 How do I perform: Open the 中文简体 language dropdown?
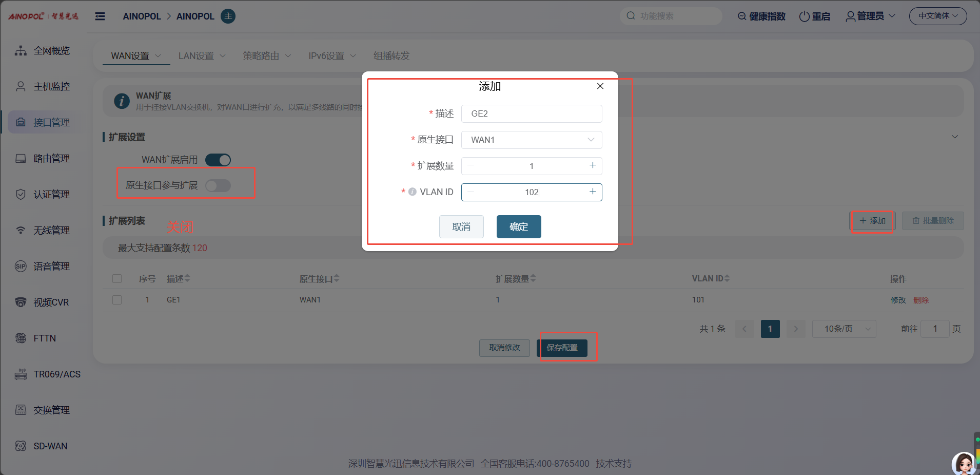pos(937,16)
